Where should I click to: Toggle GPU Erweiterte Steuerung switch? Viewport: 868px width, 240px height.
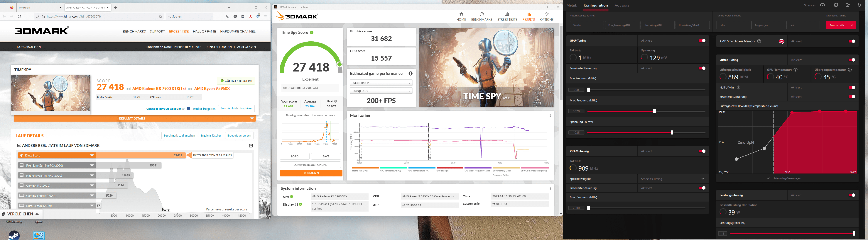tap(702, 68)
